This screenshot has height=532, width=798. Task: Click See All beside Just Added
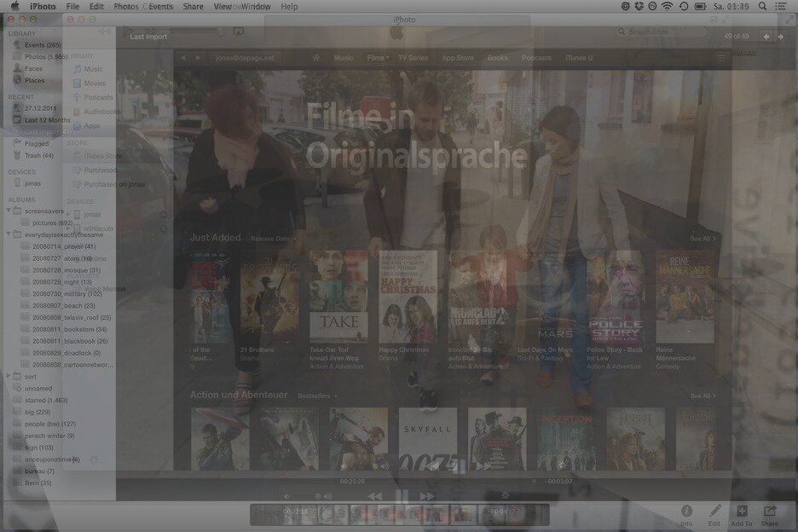pyautogui.click(x=703, y=239)
